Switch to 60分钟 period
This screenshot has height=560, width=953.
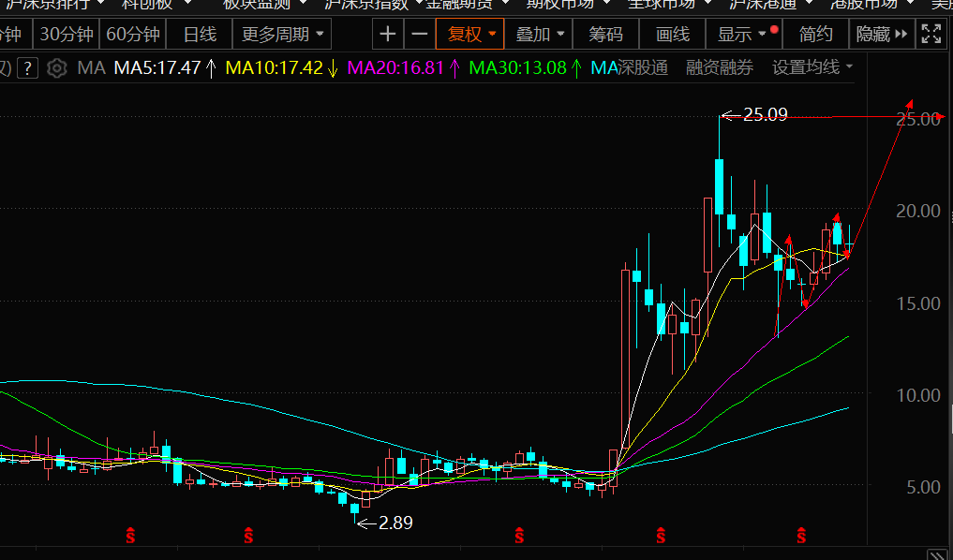point(133,34)
